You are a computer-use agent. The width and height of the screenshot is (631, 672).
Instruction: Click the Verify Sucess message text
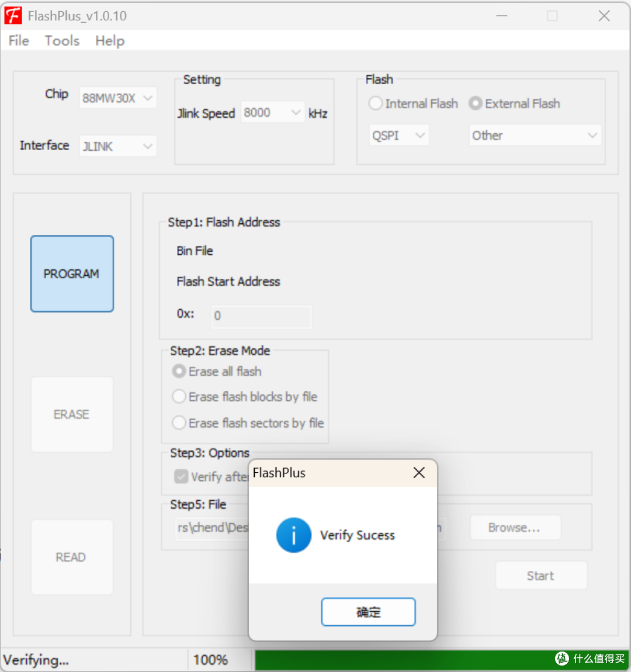(x=357, y=535)
